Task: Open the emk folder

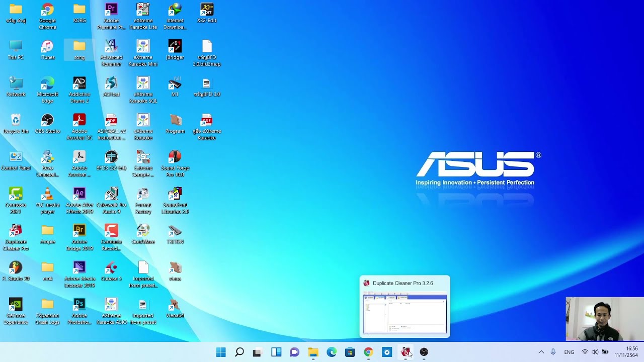Action: tap(47, 271)
